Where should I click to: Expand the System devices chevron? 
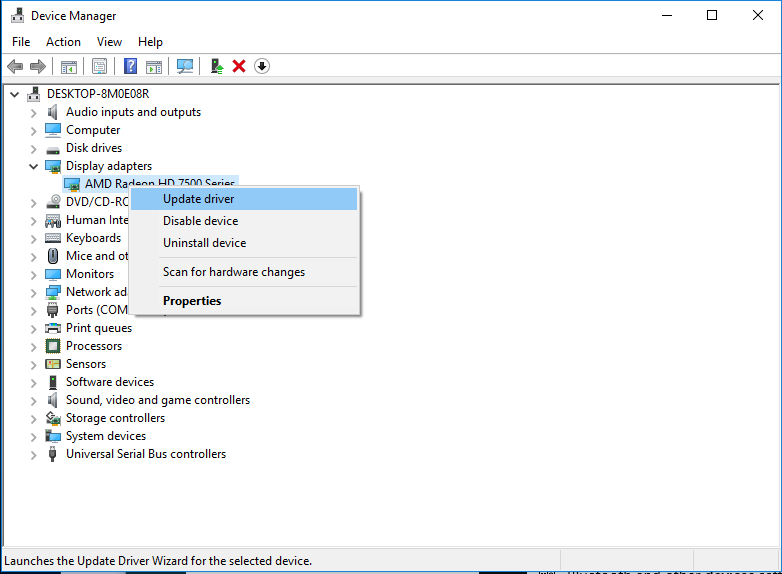(33, 437)
